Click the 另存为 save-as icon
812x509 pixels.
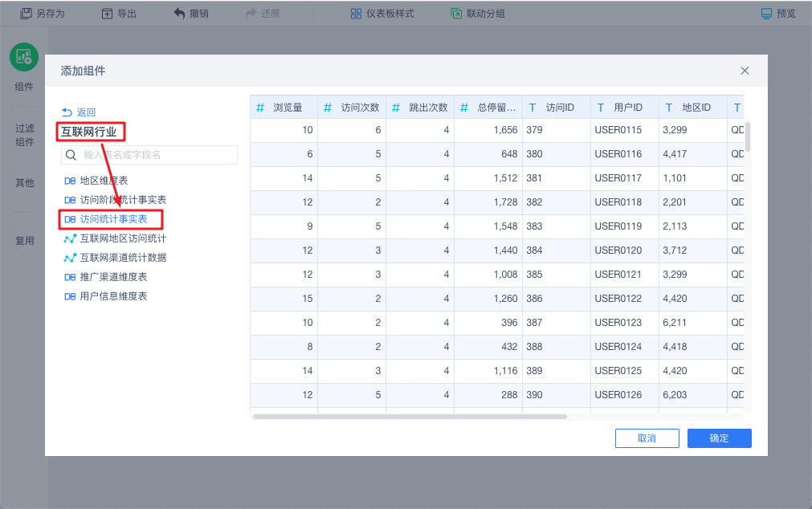26,14
